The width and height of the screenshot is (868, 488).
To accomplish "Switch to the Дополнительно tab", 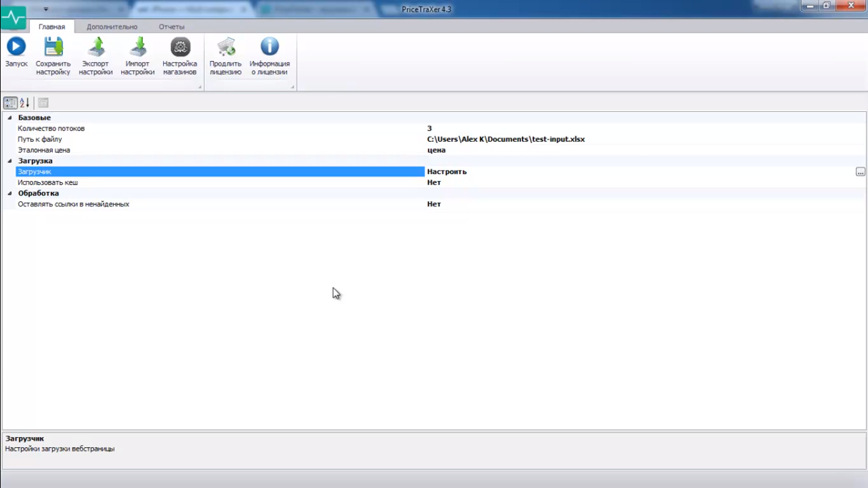I will [x=112, y=27].
